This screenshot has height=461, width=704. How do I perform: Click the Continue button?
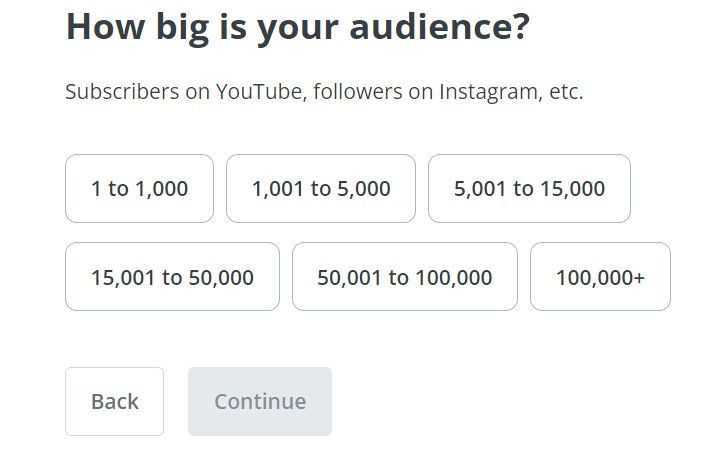point(260,401)
